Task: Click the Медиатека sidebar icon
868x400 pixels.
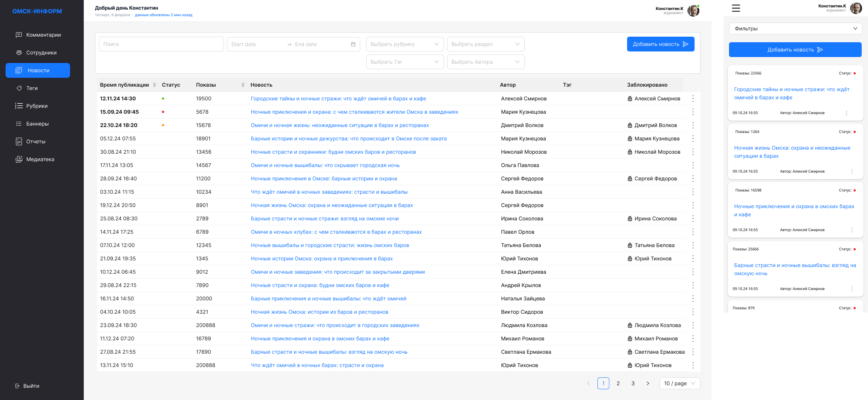Action: click(x=19, y=159)
